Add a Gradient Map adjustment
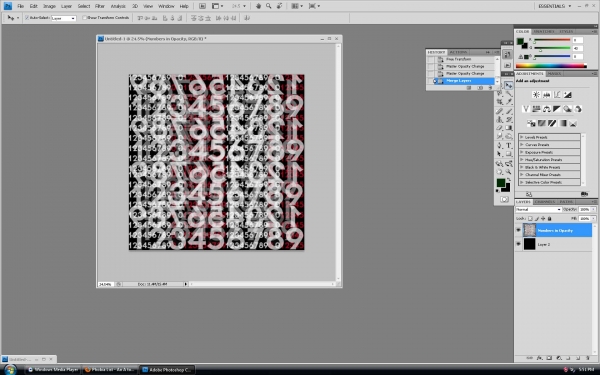Screen dimensions: 600x375 click(562, 123)
